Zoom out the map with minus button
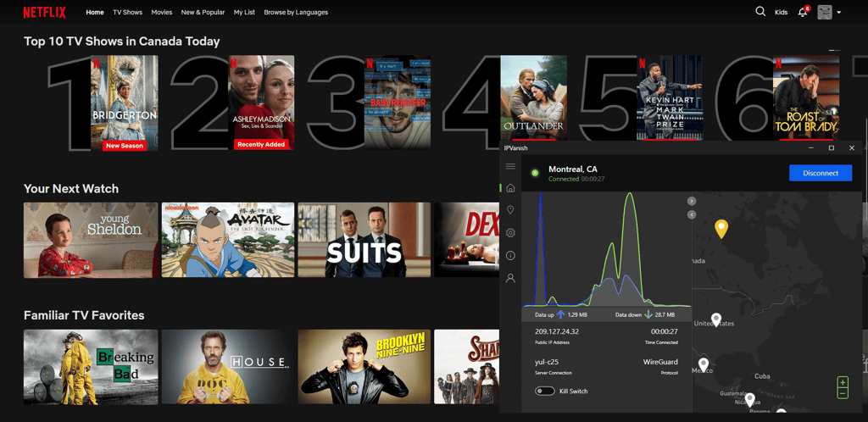 coord(843,393)
